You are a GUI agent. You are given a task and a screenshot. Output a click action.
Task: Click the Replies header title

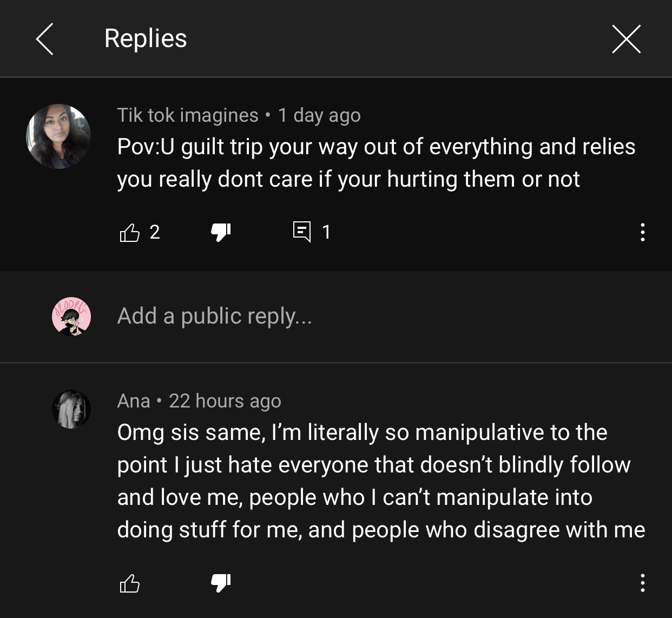(x=146, y=38)
